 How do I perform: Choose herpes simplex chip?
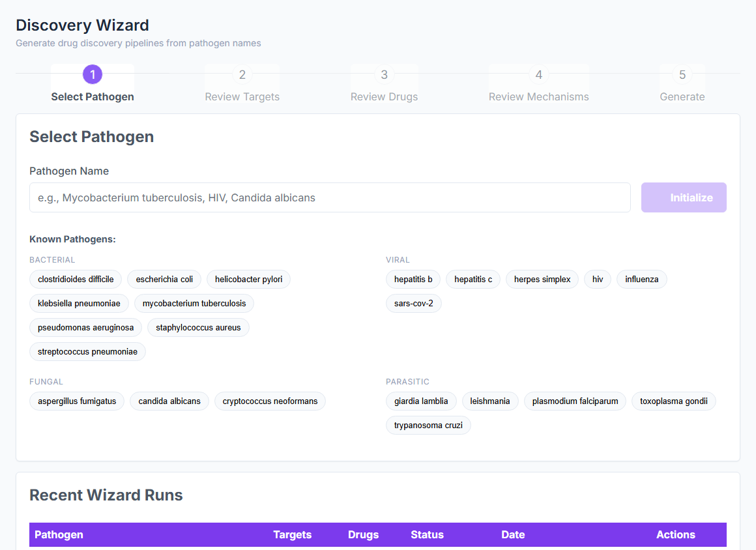(542, 279)
